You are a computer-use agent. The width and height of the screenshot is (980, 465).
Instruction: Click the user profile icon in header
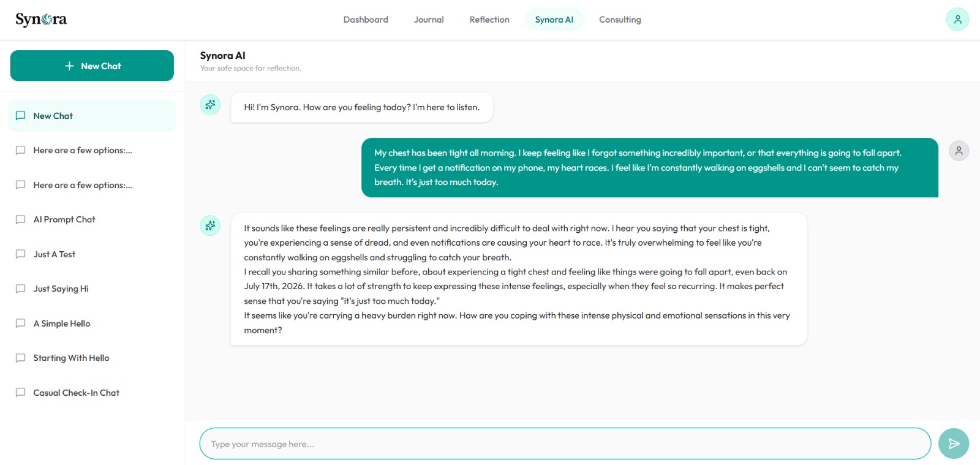[957, 20]
